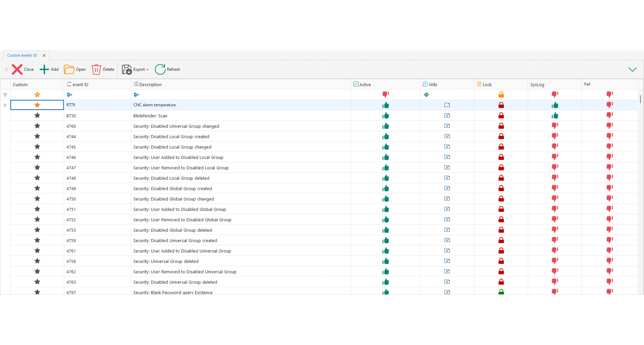644x345 pixels.
Task: Sort by the event ID column header
Action: (x=80, y=84)
